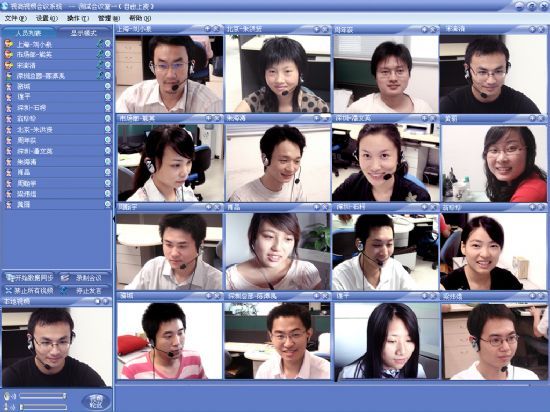This screenshot has height=412, width=550.
Task: Select the 肖晶 video thumbnail
Action: pos(278,251)
